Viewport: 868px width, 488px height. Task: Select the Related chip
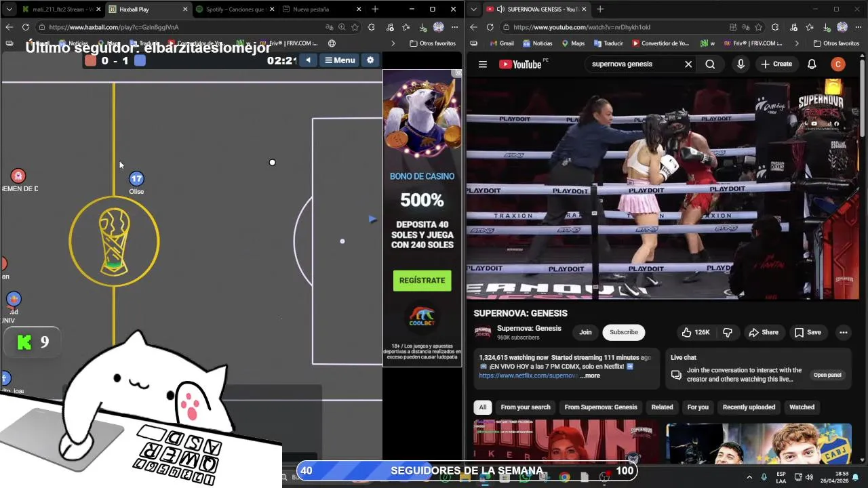662,407
